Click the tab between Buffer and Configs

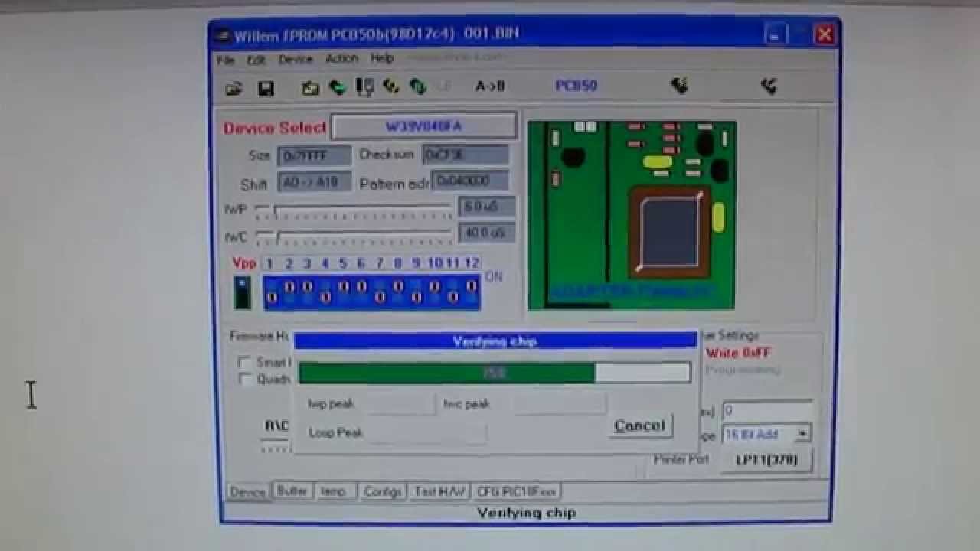(334, 491)
